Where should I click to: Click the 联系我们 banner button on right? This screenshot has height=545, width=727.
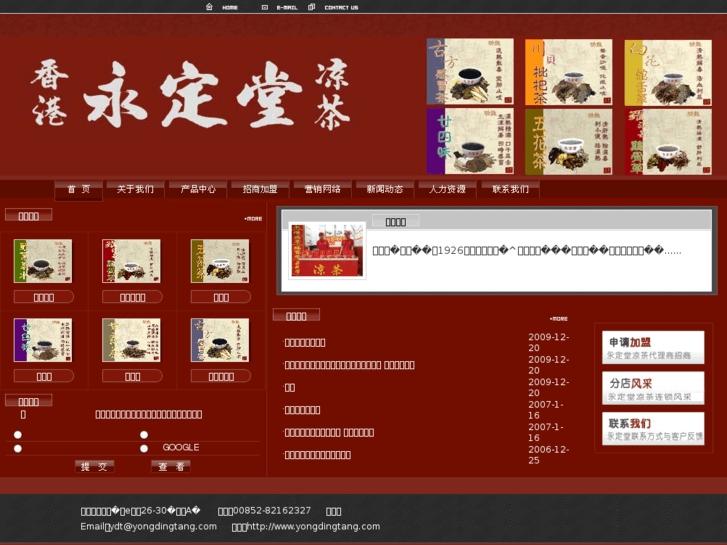(653, 429)
